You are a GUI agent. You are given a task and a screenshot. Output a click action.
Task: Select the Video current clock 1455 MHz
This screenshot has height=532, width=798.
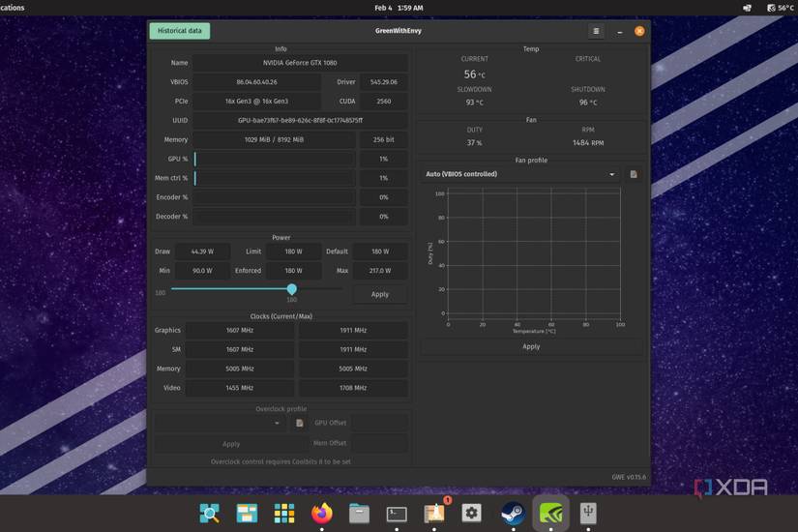point(240,388)
